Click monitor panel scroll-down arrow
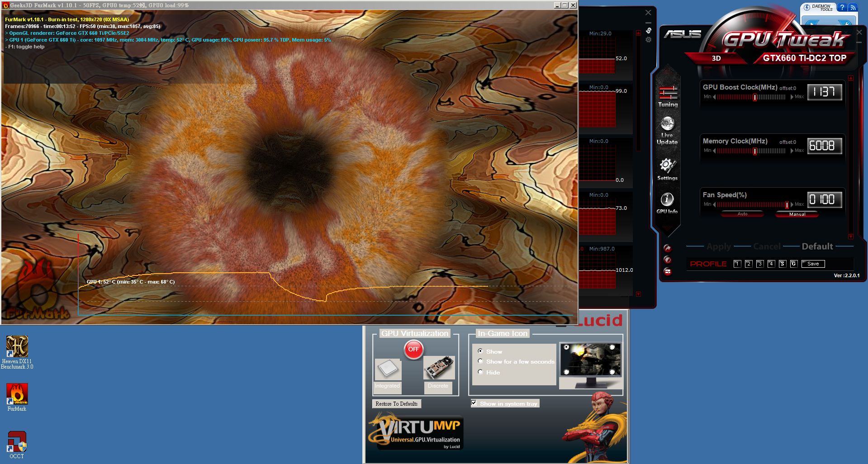Screen dimensions: 868x464 (638, 294)
